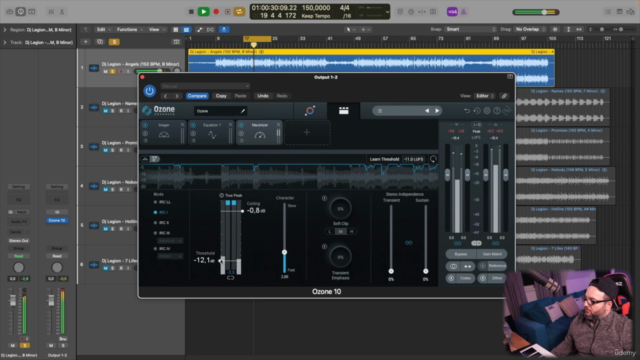Select the Maximizer module
This screenshot has width=640, height=360.
(260, 133)
